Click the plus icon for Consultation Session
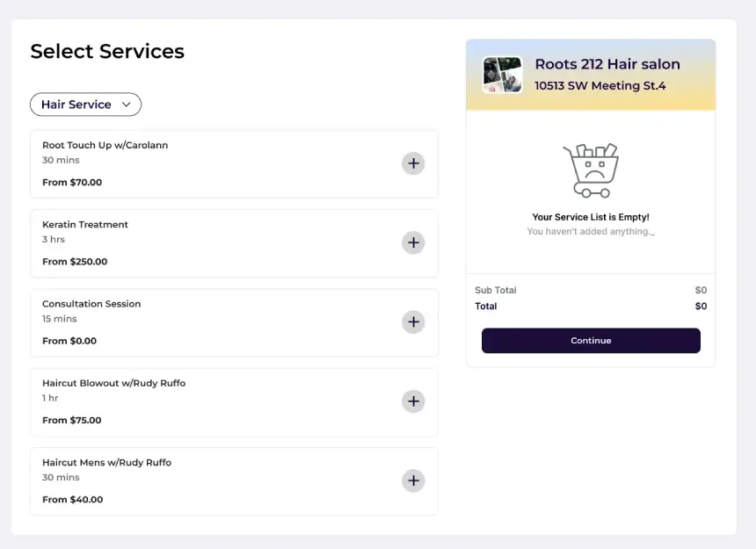 click(413, 321)
